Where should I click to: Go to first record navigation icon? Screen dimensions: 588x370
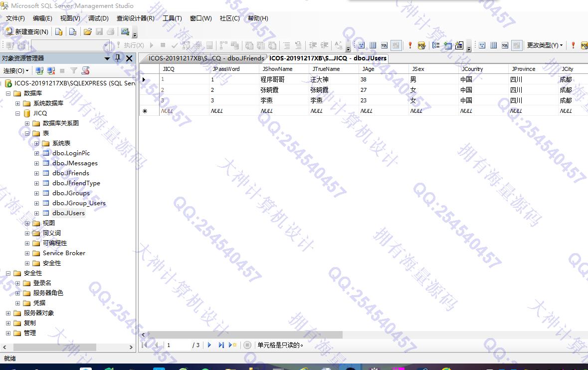pyautogui.click(x=144, y=345)
